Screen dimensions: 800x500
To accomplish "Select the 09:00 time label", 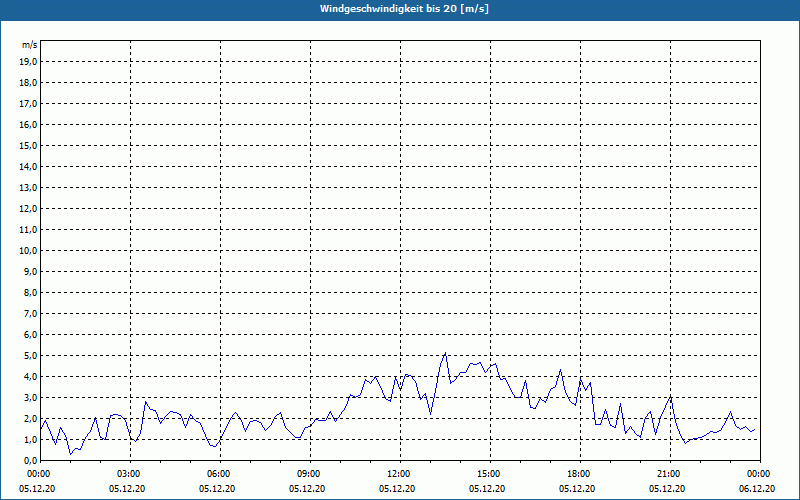I will tap(309, 474).
